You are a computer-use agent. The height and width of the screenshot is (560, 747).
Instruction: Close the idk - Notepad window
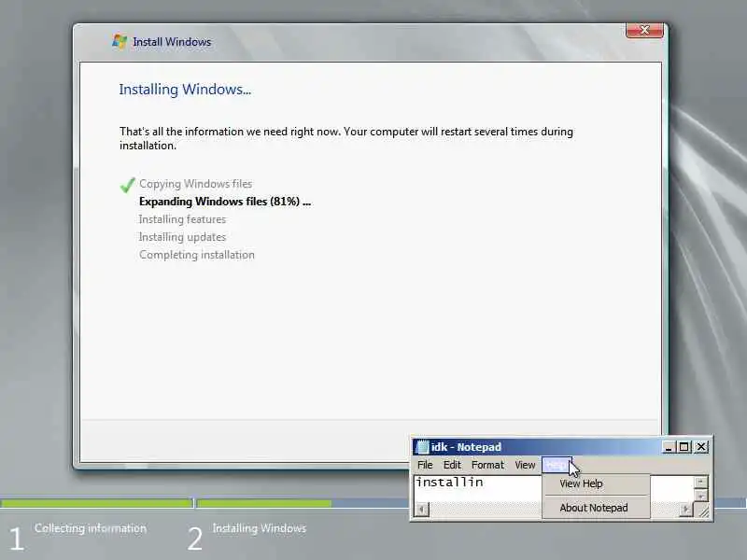pyautogui.click(x=701, y=447)
